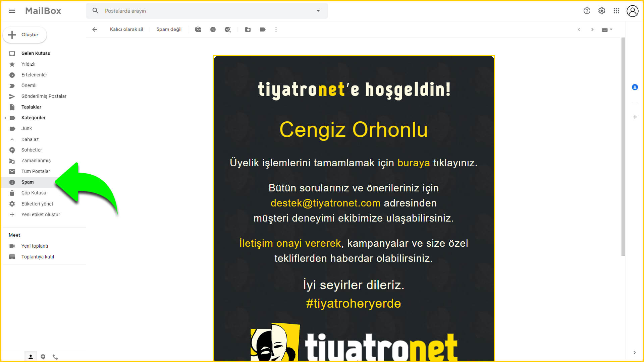Click the MailBox logo text
Image resolution: width=644 pixels, height=362 pixels.
pos(43,11)
